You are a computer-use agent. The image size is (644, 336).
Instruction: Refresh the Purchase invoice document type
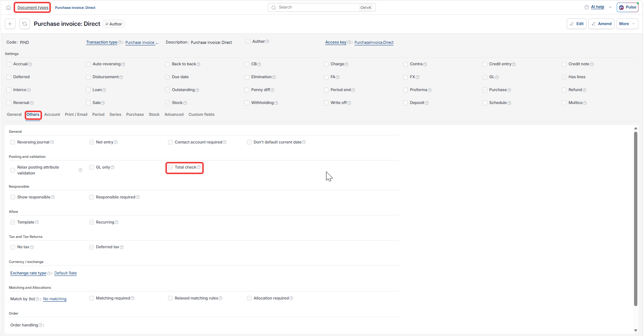click(x=25, y=24)
